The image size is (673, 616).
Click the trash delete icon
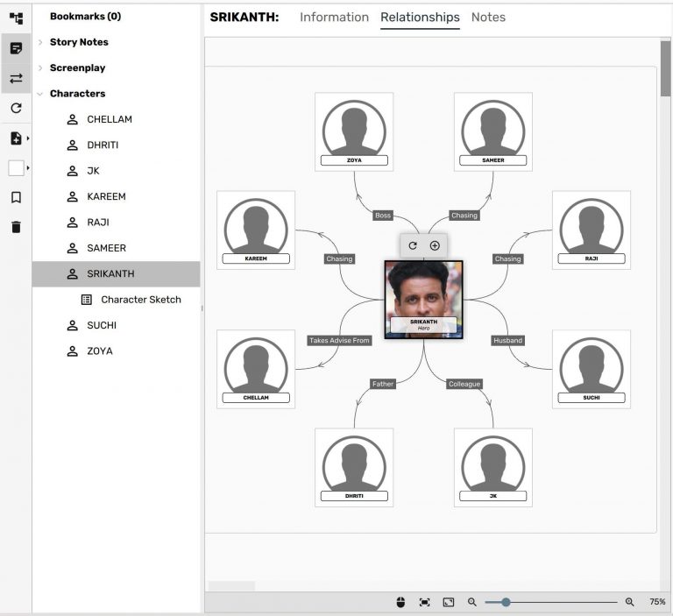pos(16,227)
